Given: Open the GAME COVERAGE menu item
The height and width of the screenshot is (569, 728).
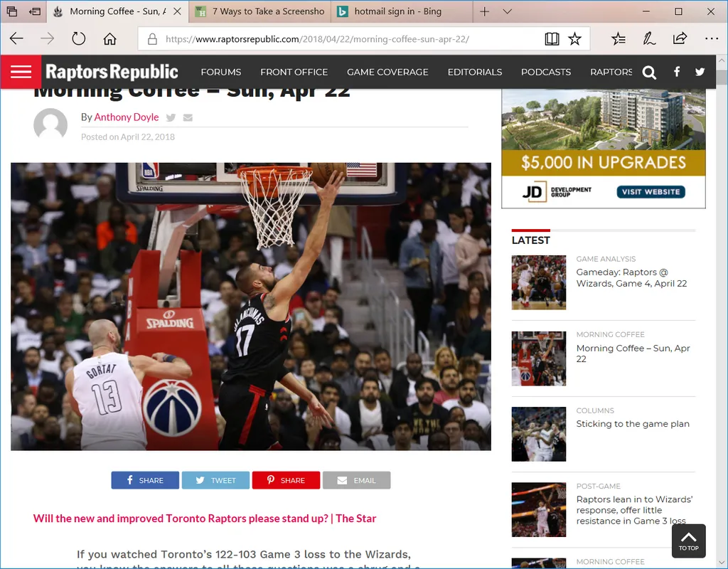Looking at the screenshot, I should tap(387, 72).
